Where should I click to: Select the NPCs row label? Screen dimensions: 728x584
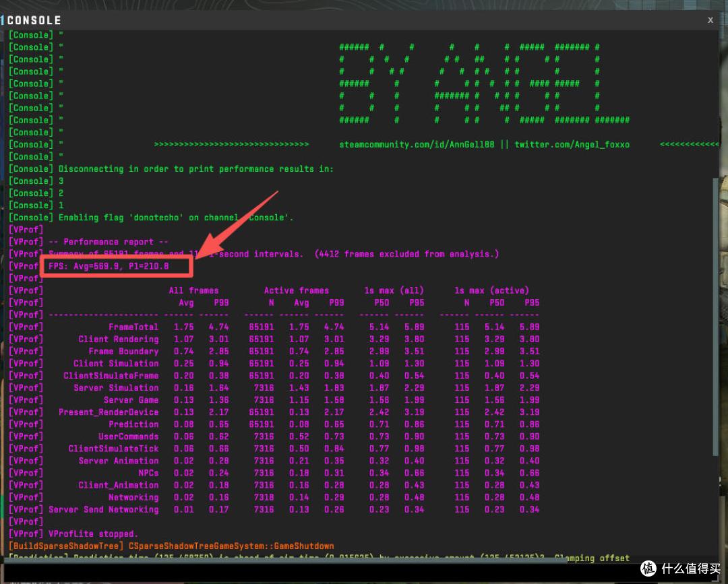[x=148, y=473]
